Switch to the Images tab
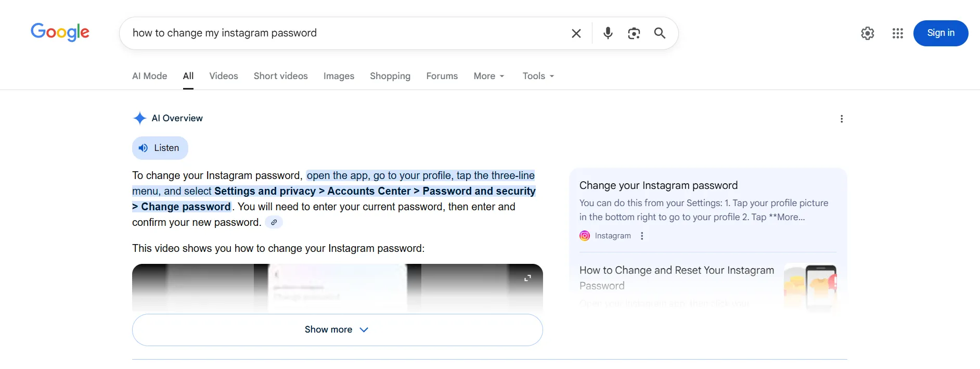The width and height of the screenshot is (980, 369). (339, 76)
